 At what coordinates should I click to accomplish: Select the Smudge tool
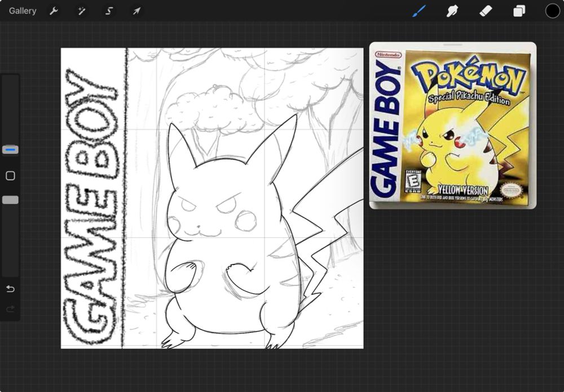tap(452, 11)
